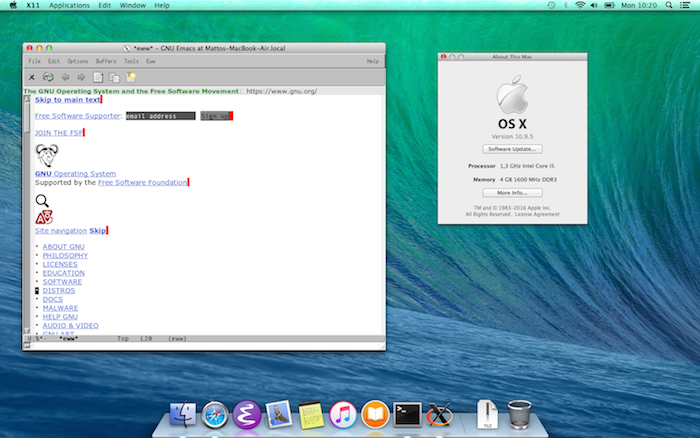700x438 pixels.
Task: Follow the Skip to main text link
Action: 68,100
